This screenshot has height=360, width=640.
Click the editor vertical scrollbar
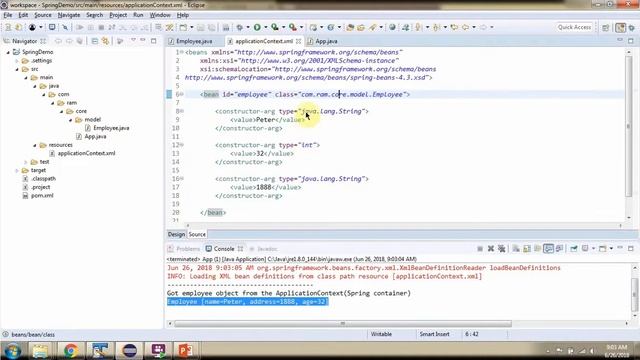point(629,126)
